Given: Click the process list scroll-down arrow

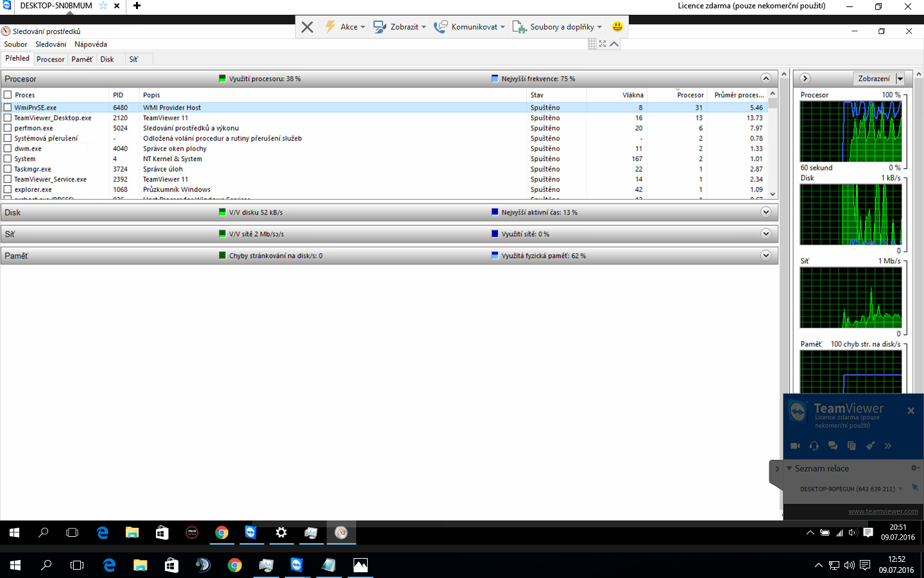Looking at the screenshot, I should point(773,194).
